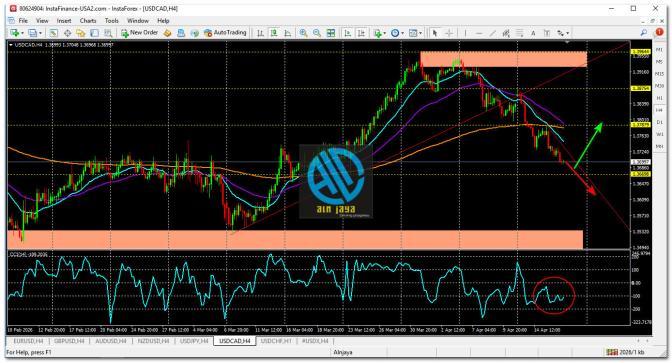Choose the Equidistant Channel tool
Viewport: 672px width, 363px height.
tap(506, 33)
